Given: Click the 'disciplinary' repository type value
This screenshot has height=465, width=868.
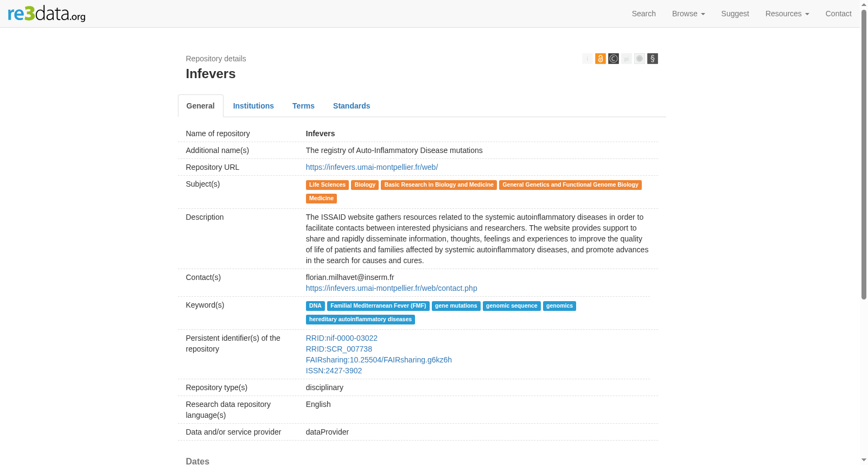Looking at the screenshot, I should pos(324,387).
